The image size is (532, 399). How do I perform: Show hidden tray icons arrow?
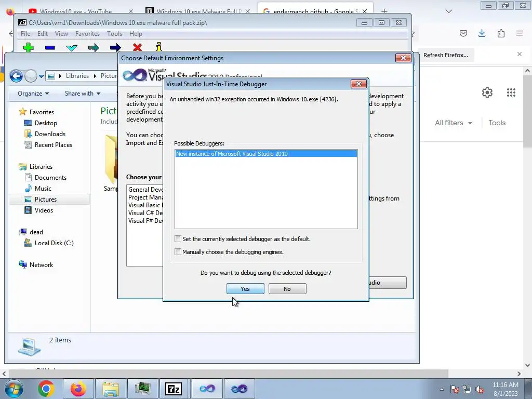coord(442,390)
